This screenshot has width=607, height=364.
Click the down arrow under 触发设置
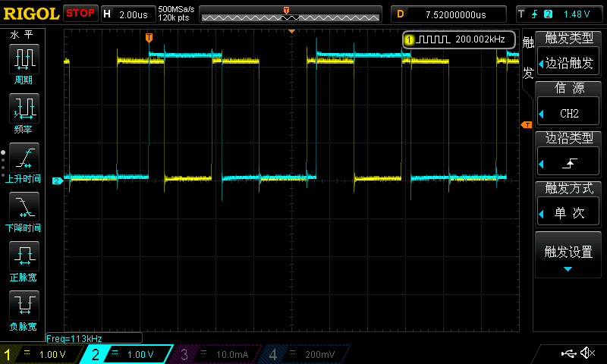click(568, 269)
